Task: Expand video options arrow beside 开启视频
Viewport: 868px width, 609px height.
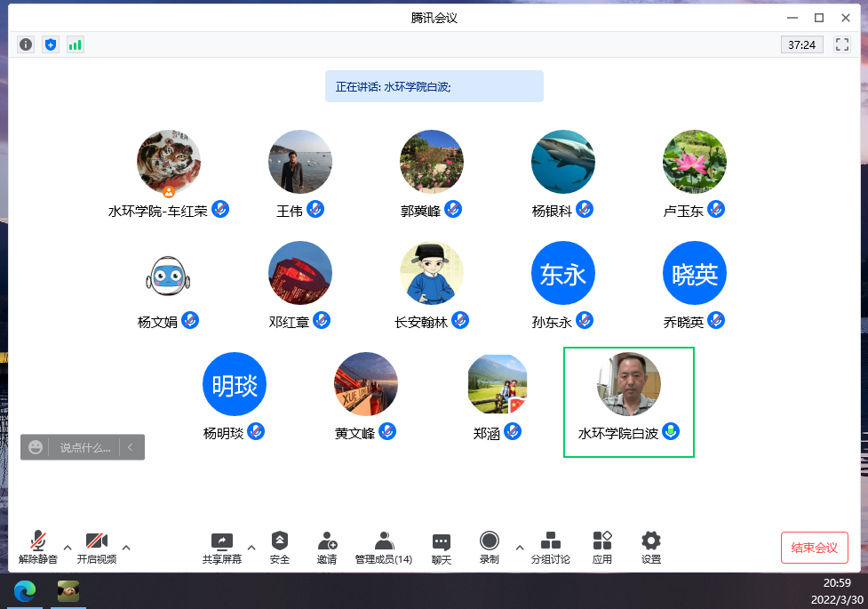Action: pos(126,547)
